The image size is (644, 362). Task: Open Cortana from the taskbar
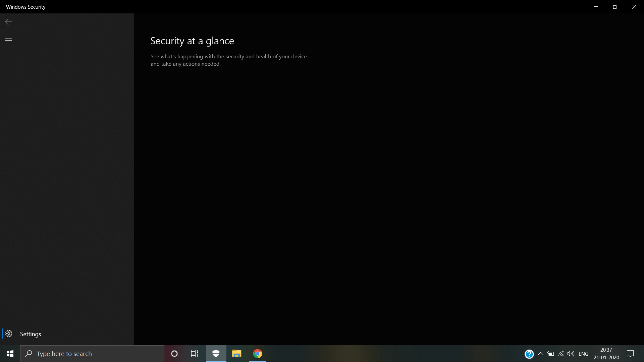(x=174, y=354)
